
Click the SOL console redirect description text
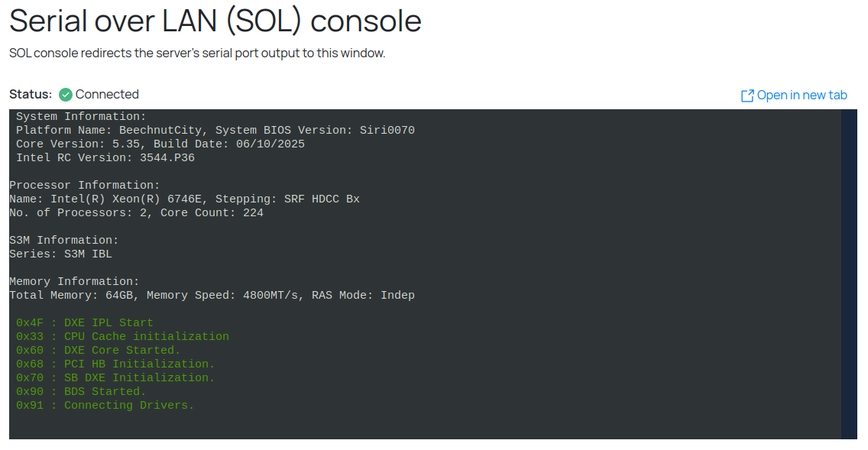197,53
